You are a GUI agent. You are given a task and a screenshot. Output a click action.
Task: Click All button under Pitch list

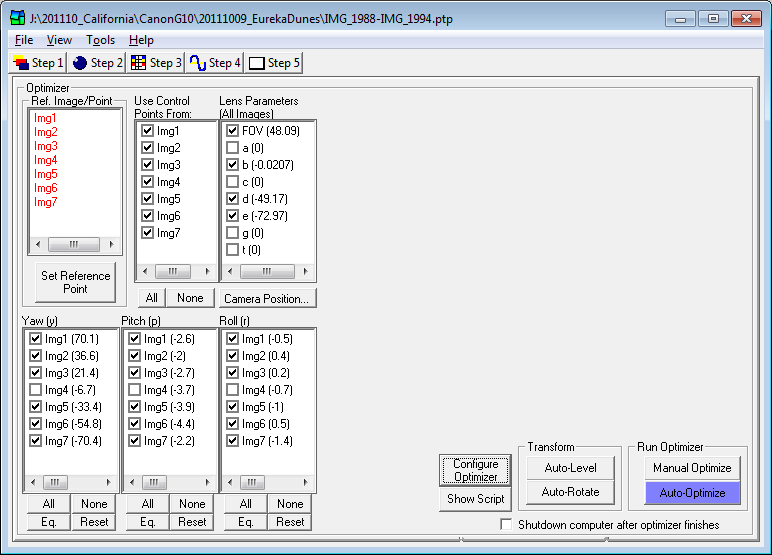tap(148, 504)
